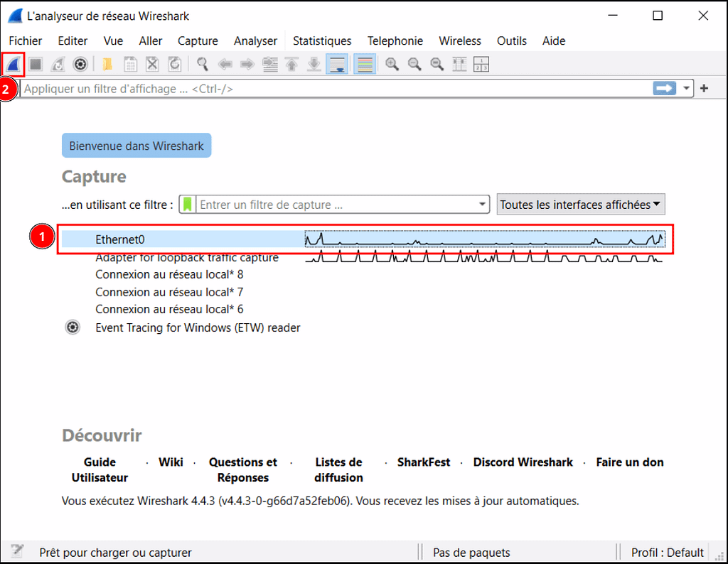
Task: Open the Analyser menu
Action: pos(255,41)
